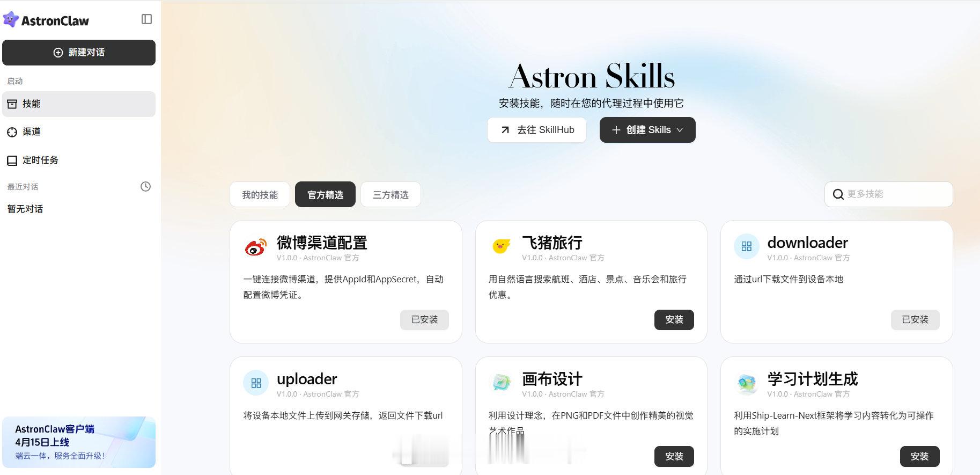980x475 pixels.
Task: Open recent conversations history clock icon
Action: [145, 187]
